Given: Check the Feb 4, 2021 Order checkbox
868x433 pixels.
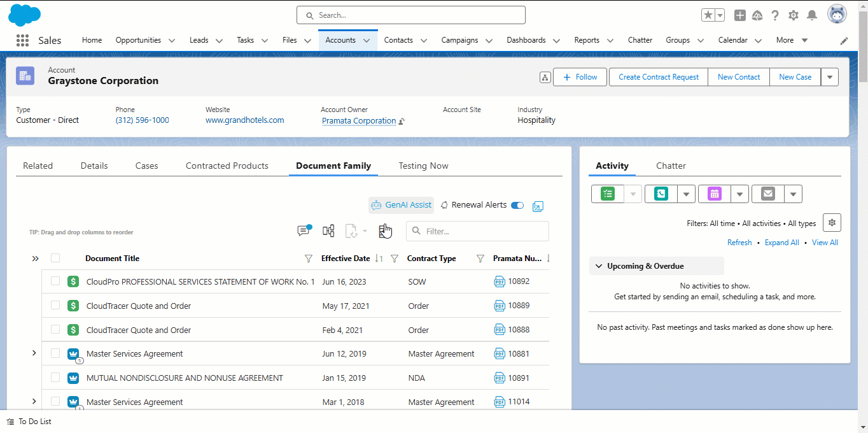Looking at the screenshot, I should 55,329.
